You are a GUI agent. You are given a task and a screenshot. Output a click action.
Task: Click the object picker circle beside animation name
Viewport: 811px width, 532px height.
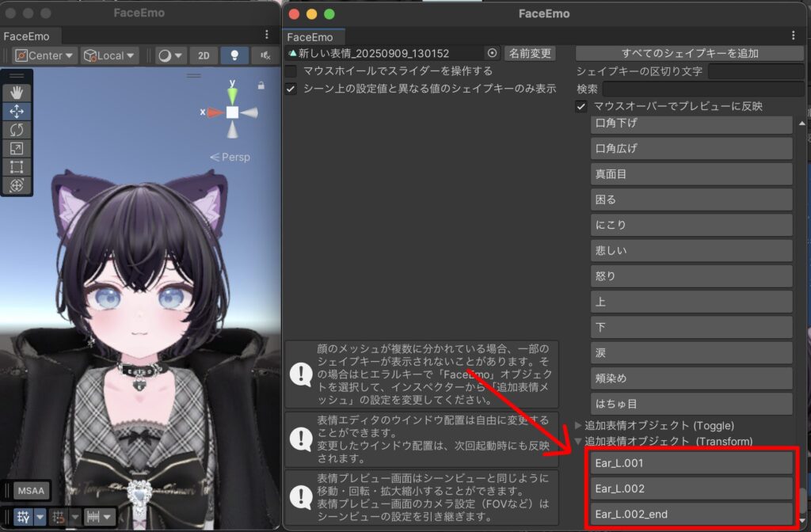click(493, 53)
